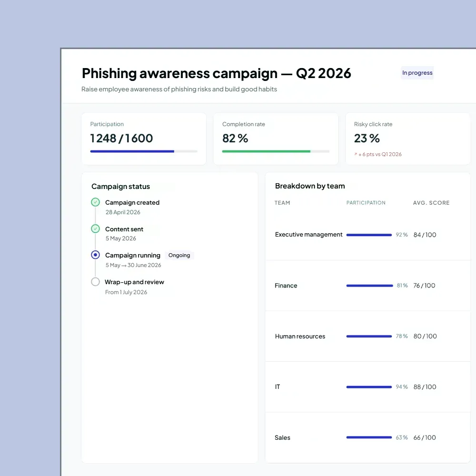476x476 pixels.
Task: Click the Human resources participation bar
Action: tap(369, 337)
